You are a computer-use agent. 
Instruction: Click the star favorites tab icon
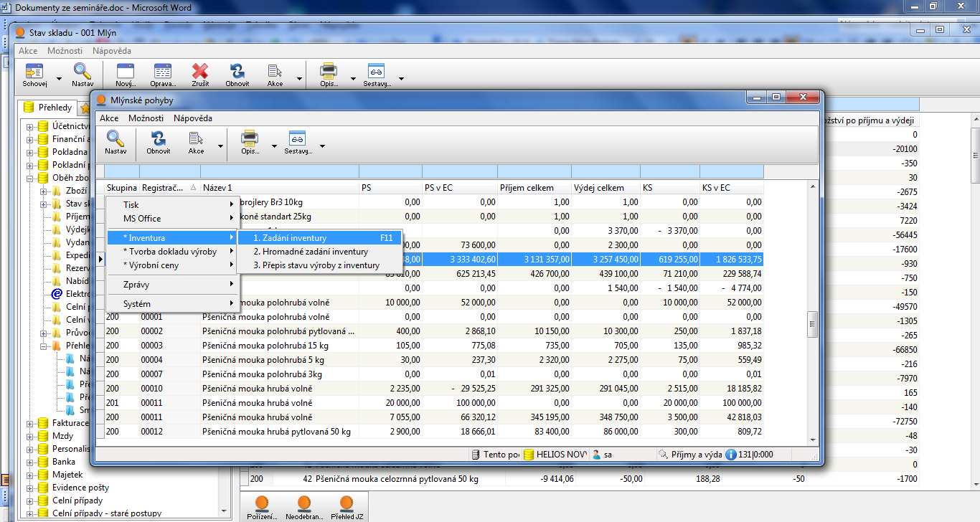pos(85,108)
